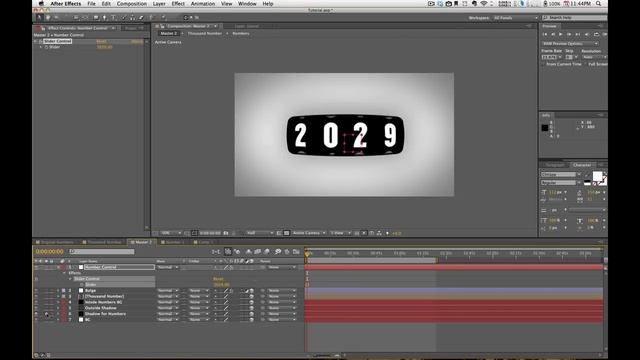Click Play in the Preview panel
Image resolution: width=640 pixels, height=360 pixels.
560,35
